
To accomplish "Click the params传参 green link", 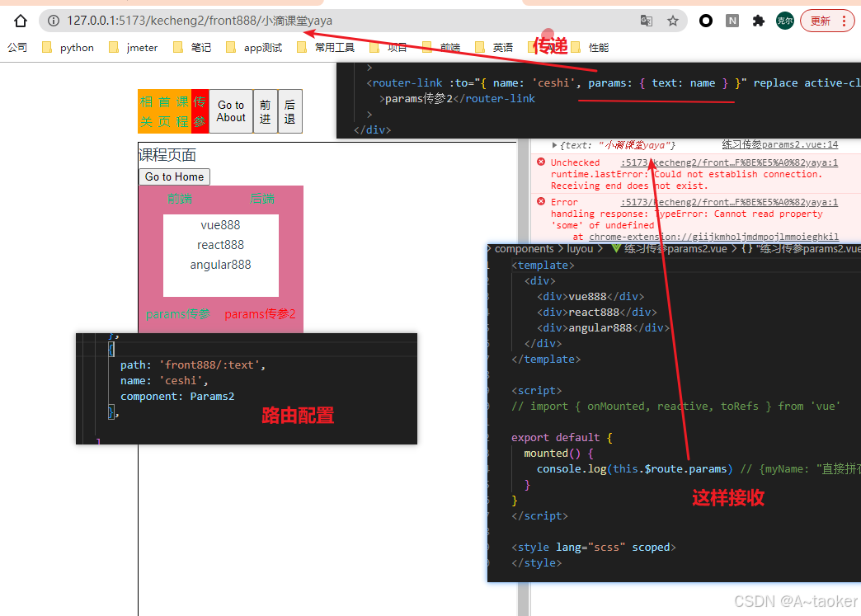I will point(178,314).
